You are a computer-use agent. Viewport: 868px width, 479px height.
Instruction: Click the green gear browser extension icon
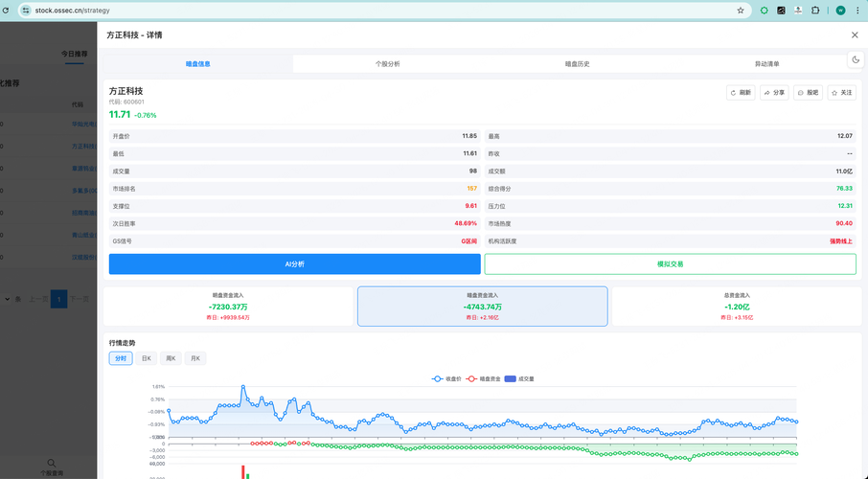click(x=764, y=10)
